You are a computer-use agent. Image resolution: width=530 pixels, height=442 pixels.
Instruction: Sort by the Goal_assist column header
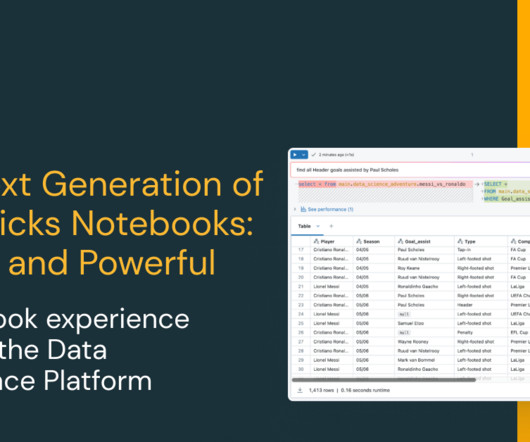click(417, 241)
